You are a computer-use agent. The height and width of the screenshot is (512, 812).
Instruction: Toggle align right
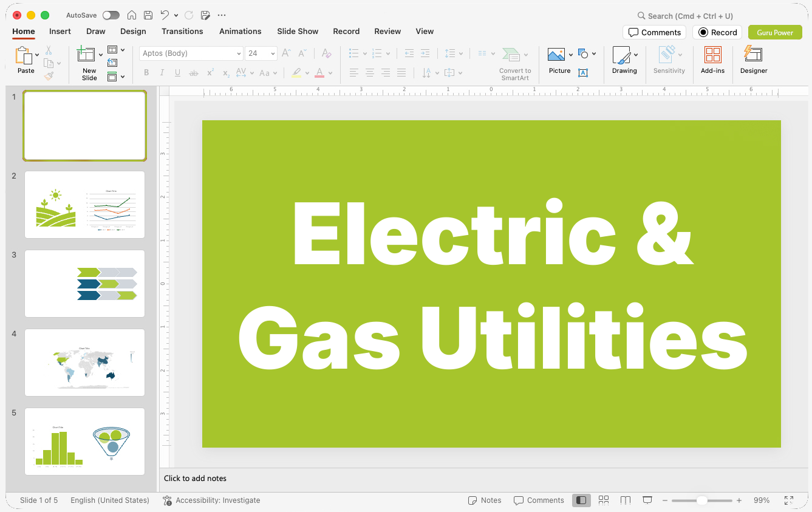386,73
